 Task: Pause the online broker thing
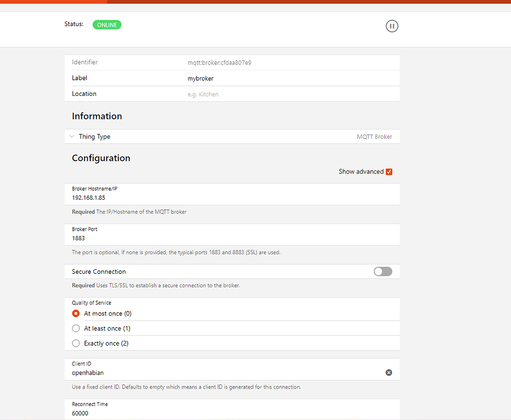pyautogui.click(x=392, y=26)
